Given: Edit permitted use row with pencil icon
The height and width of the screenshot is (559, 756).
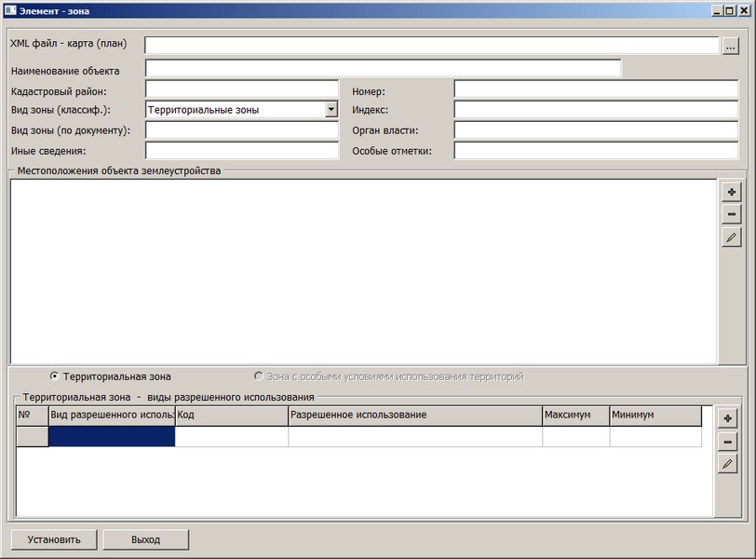Looking at the screenshot, I should pyautogui.click(x=727, y=464).
